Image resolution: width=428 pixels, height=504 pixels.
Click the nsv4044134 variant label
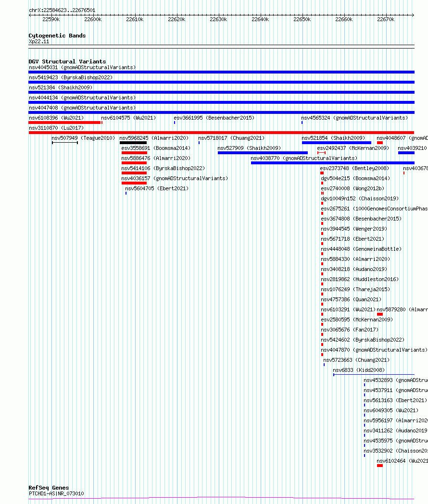[82, 98]
